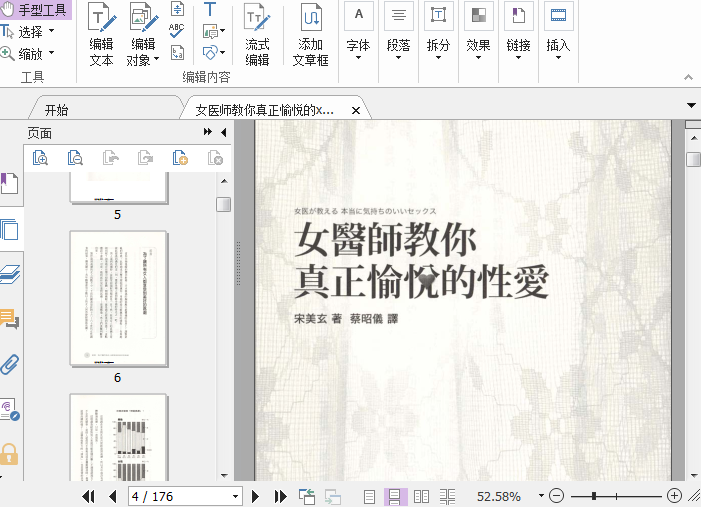This screenshot has height=507, width=701.
Task: Open the page number dropdown showing 4 / 176
Action: pyautogui.click(x=236, y=496)
